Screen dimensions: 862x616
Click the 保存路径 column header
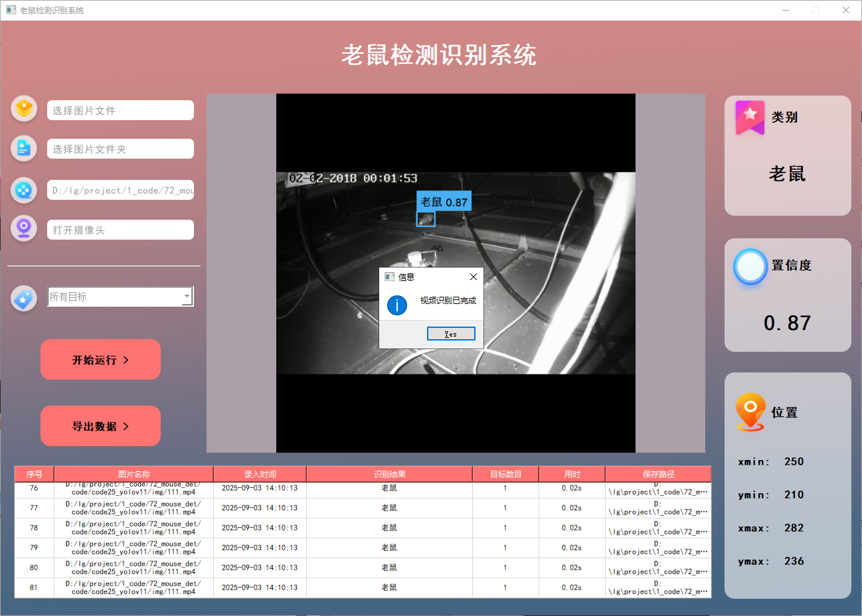pyautogui.click(x=658, y=474)
